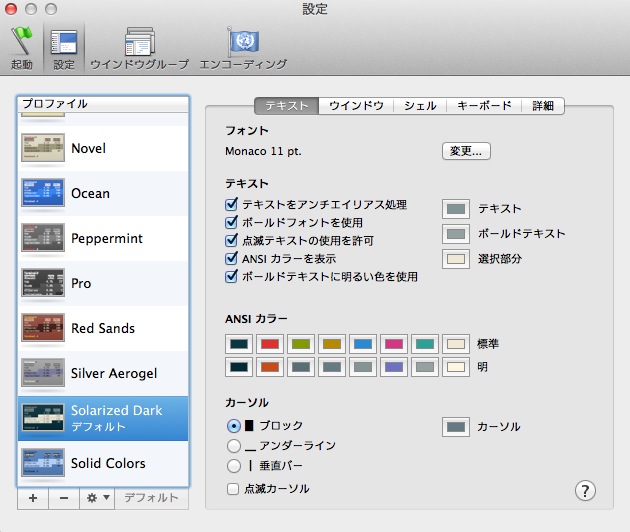This screenshot has width=630, height=532.
Task: Open the 起動 (Startup) preferences pane
Action: 21,47
